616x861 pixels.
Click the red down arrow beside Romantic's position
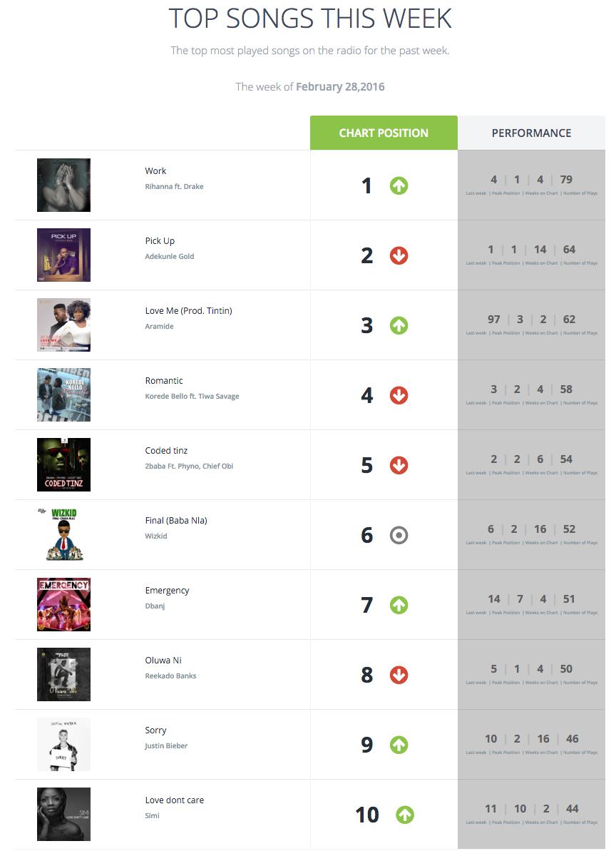pyautogui.click(x=399, y=396)
